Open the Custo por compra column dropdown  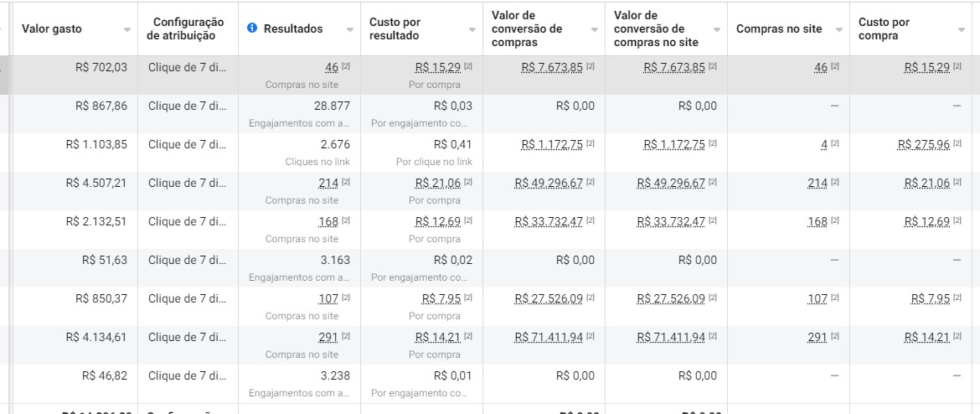coord(962,29)
